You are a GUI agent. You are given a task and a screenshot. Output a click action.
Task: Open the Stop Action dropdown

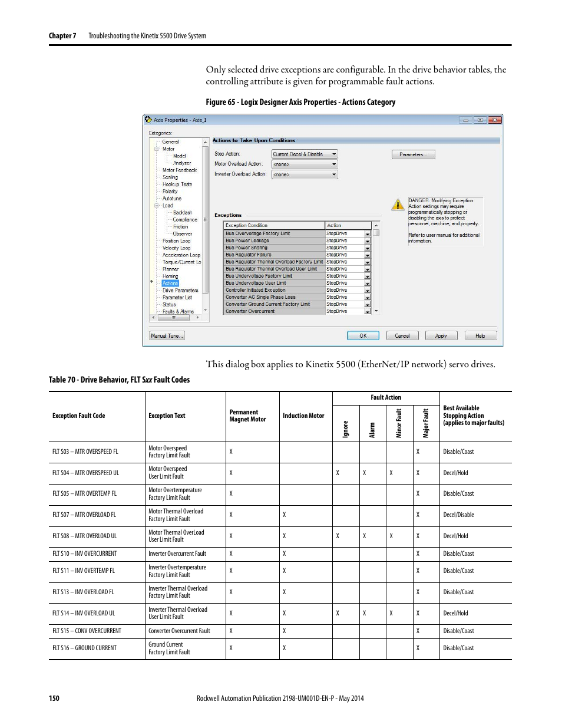click(x=333, y=154)
